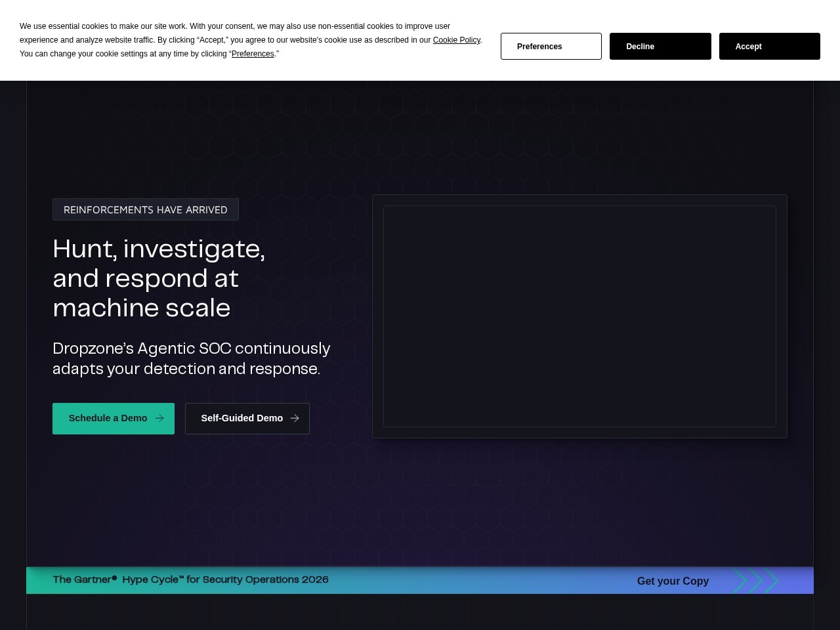Click the inline Preferences link in cookie text
Screen dimensions: 840x630
coord(253,54)
